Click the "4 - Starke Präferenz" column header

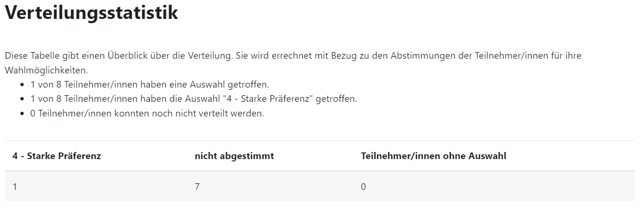[x=56, y=156]
